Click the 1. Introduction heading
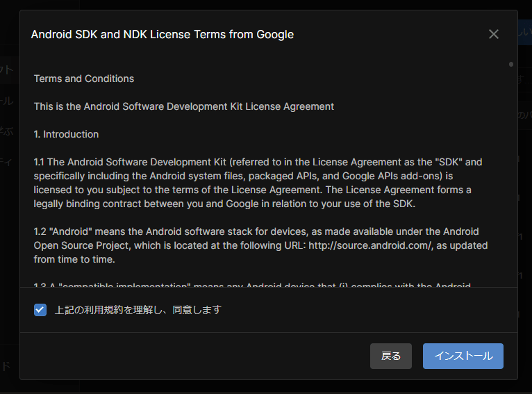This screenshot has height=394, width=532. tap(67, 134)
